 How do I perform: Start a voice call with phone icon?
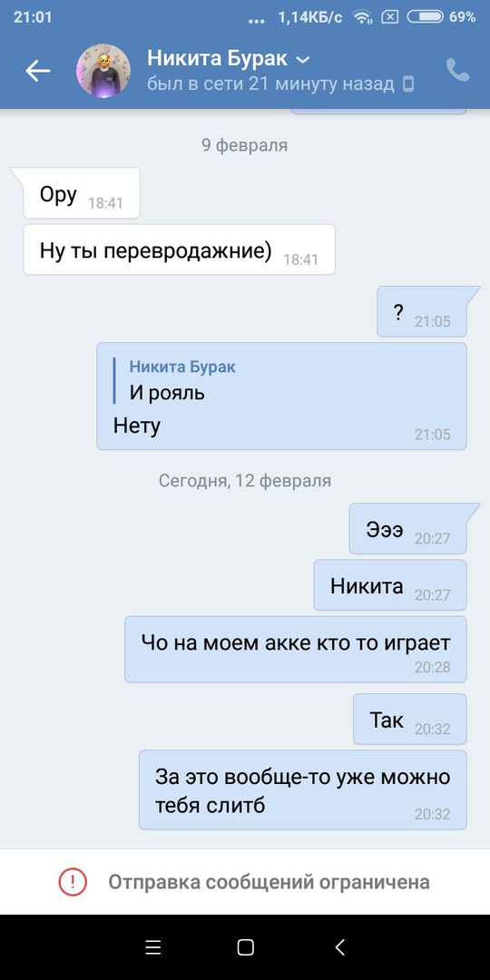(x=457, y=70)
